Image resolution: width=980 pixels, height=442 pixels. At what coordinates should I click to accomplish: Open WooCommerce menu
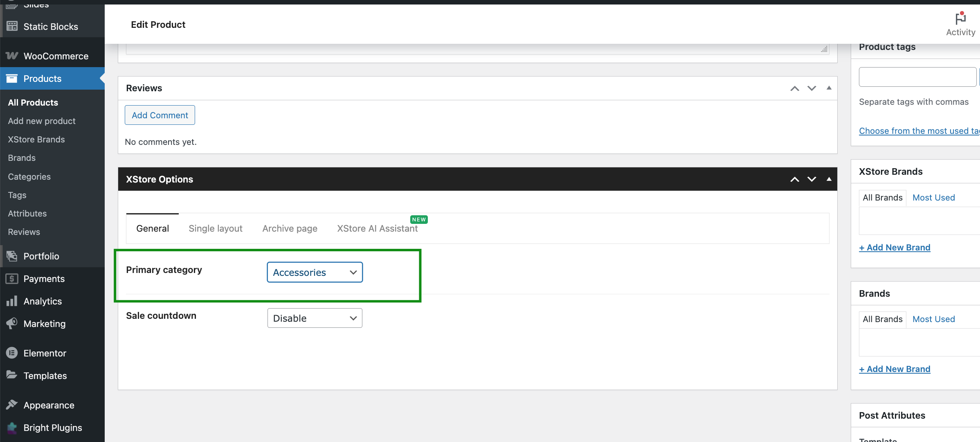click(x=52, y=56)
